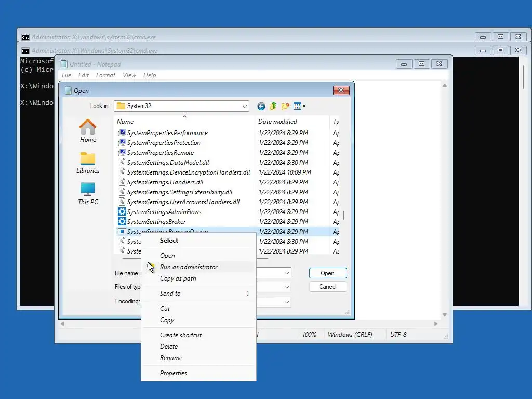Sort by the Date modified column header
Viewport: 532px width, 399px height.
(x=292, y=121)
